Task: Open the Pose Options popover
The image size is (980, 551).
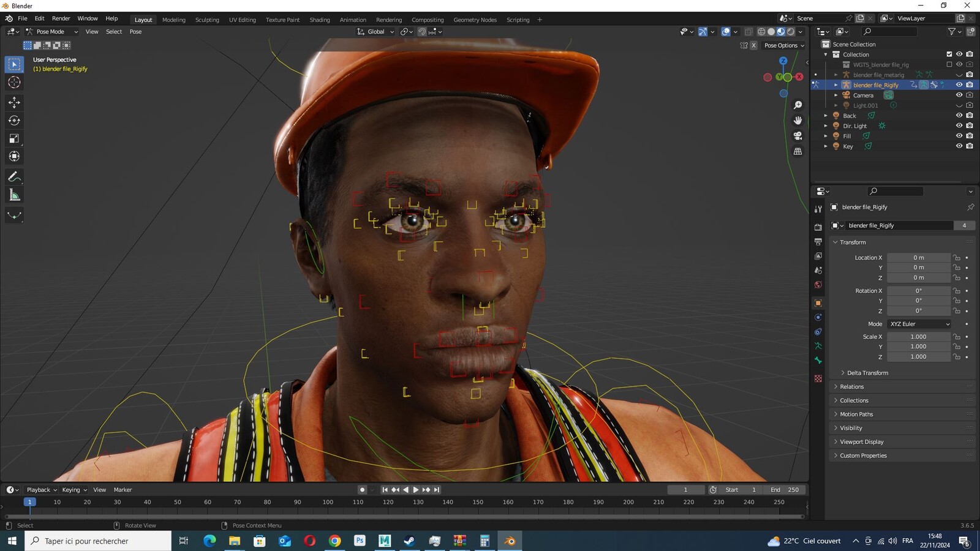Action: point(784,45)
